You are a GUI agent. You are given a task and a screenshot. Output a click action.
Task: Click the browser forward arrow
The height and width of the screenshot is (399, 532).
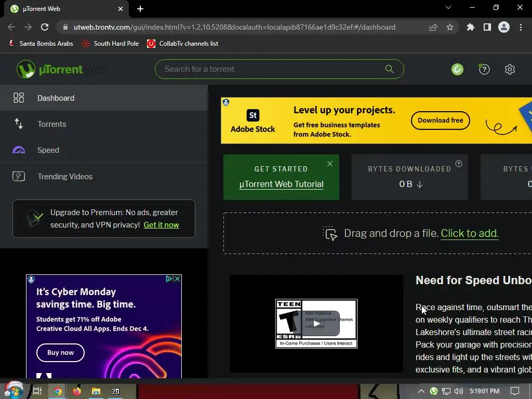pos(28,27)
